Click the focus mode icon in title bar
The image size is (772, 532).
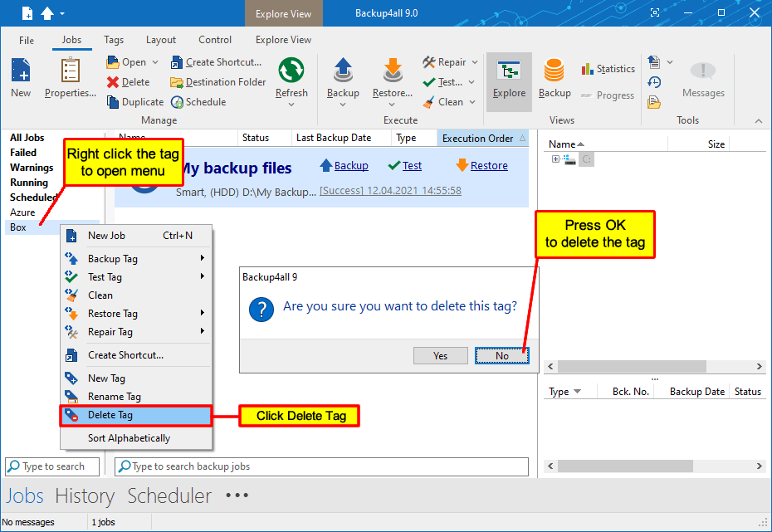(655, 12)
